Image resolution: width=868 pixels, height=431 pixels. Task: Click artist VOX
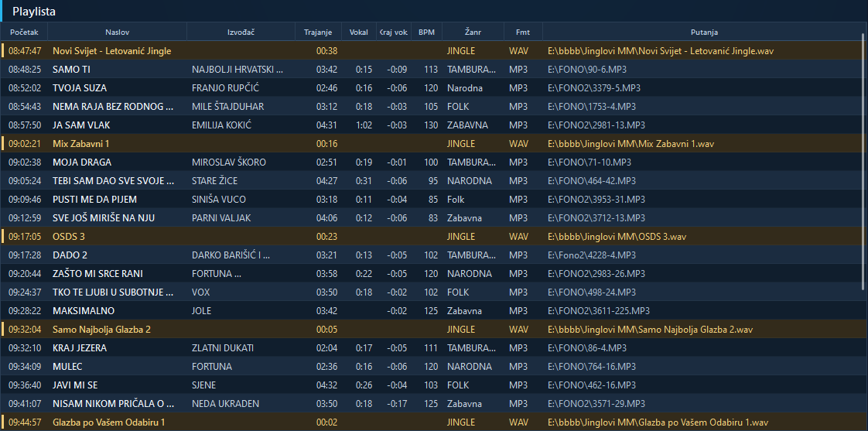click(x=200, y=292)
